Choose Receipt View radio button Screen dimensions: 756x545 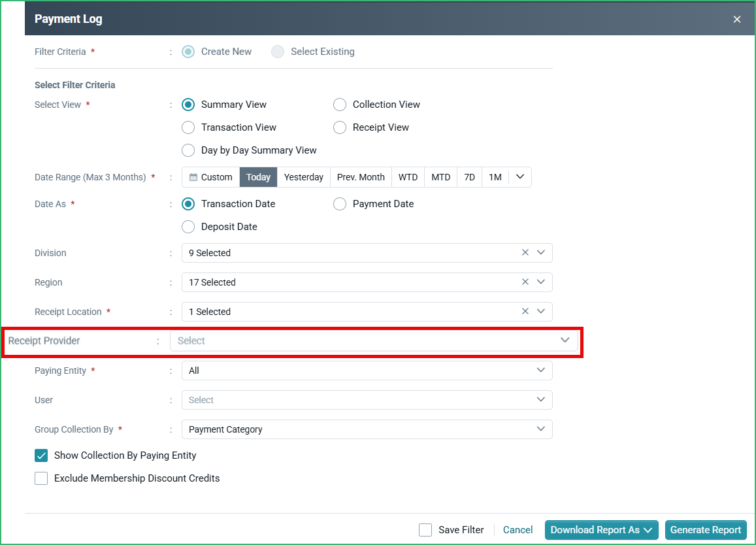tap(340, 127)
